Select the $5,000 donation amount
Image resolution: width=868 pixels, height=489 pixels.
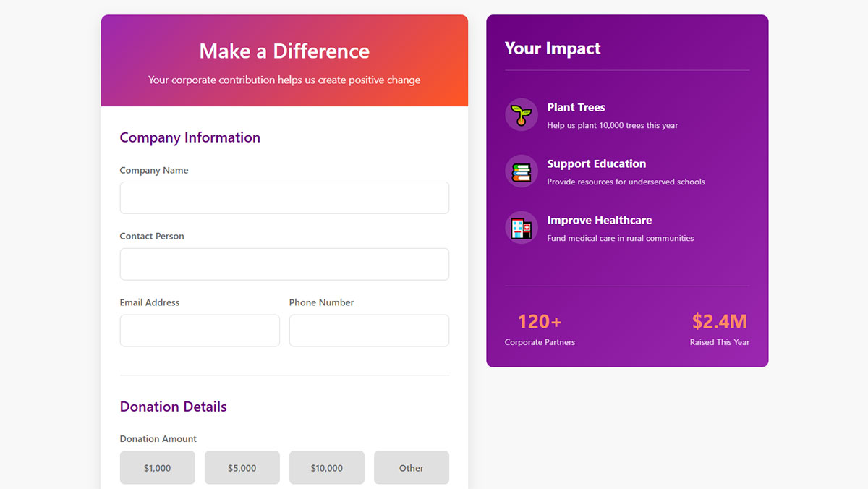coord(242,467)
